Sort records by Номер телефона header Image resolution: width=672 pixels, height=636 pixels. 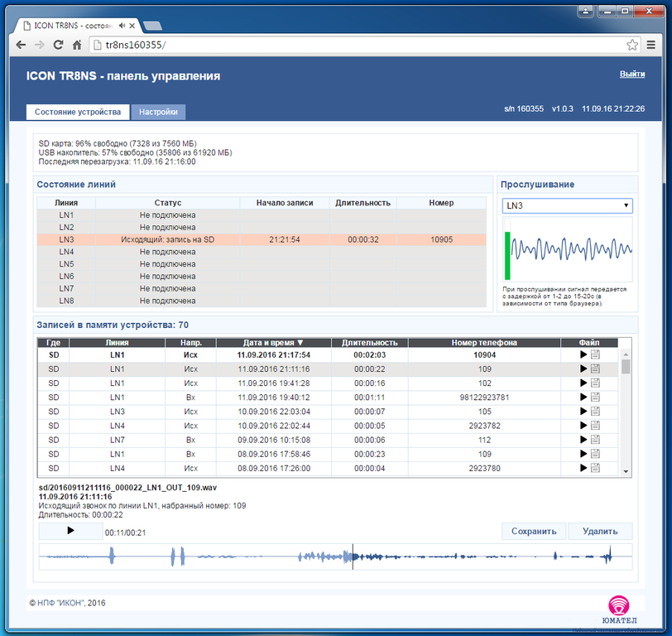(x=484, y=343)
